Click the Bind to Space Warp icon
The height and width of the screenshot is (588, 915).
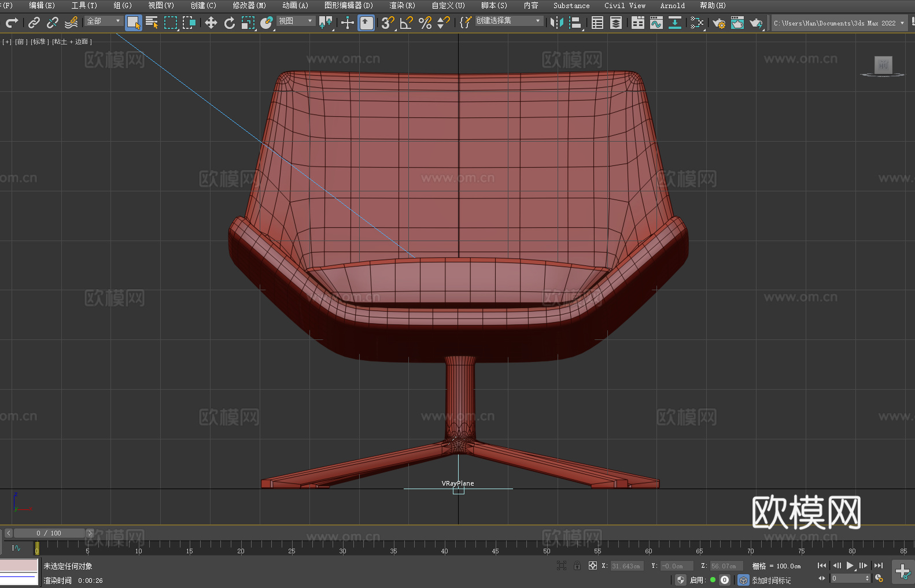pos(71,23)
